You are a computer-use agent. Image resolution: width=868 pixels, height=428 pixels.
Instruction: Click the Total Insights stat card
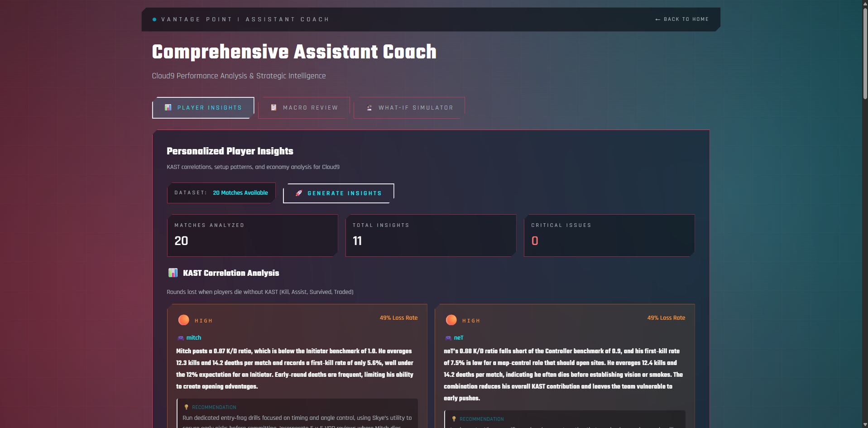point(431,236)
